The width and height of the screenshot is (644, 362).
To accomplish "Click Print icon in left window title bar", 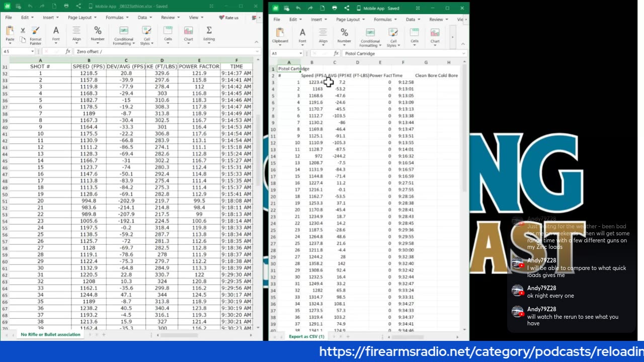I will [x=66, y=6].
